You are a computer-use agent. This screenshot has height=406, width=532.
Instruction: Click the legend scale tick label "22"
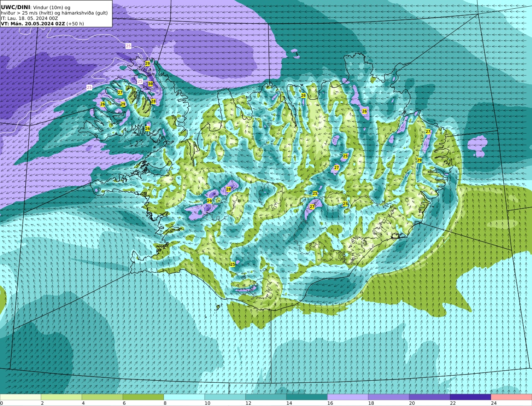(x=453, y=403)
